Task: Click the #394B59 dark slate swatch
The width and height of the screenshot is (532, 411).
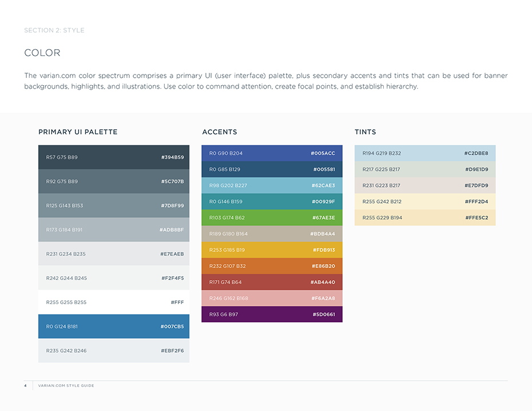Action: (114, 157)
